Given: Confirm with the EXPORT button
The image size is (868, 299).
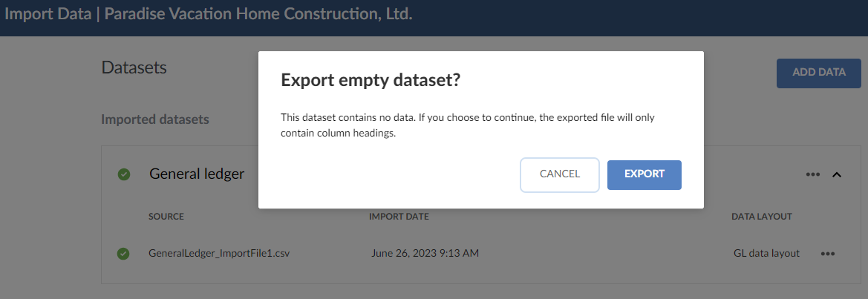Looking at the screenshot, I should (x=644, y=174).
